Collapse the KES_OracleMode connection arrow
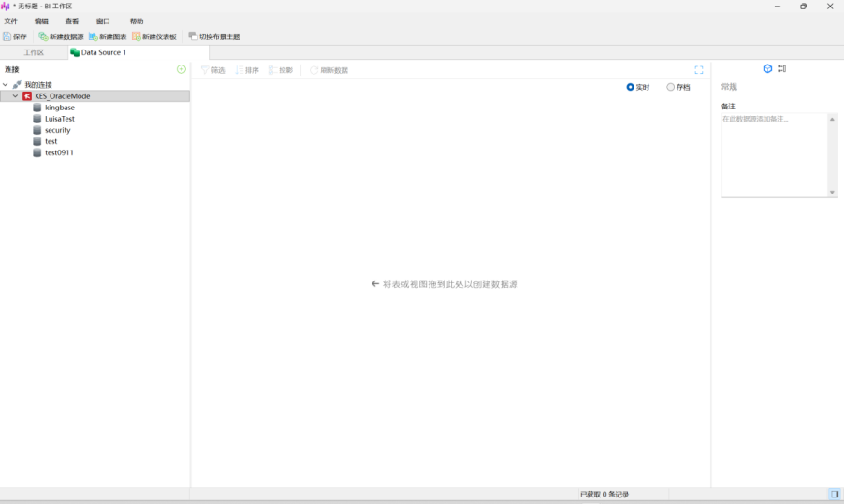 pos(15,96)
